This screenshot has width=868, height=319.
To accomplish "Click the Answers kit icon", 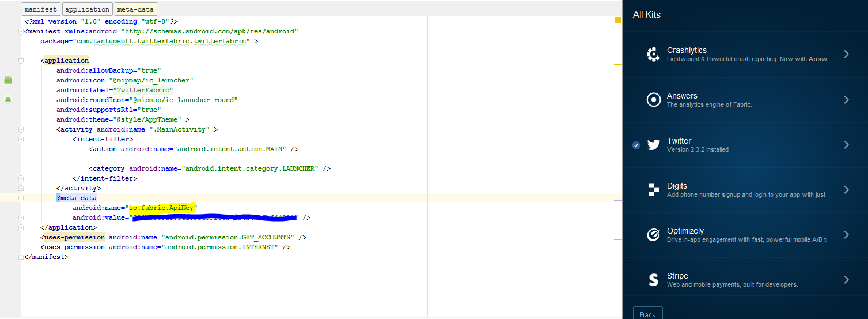I will coord(653,100).
